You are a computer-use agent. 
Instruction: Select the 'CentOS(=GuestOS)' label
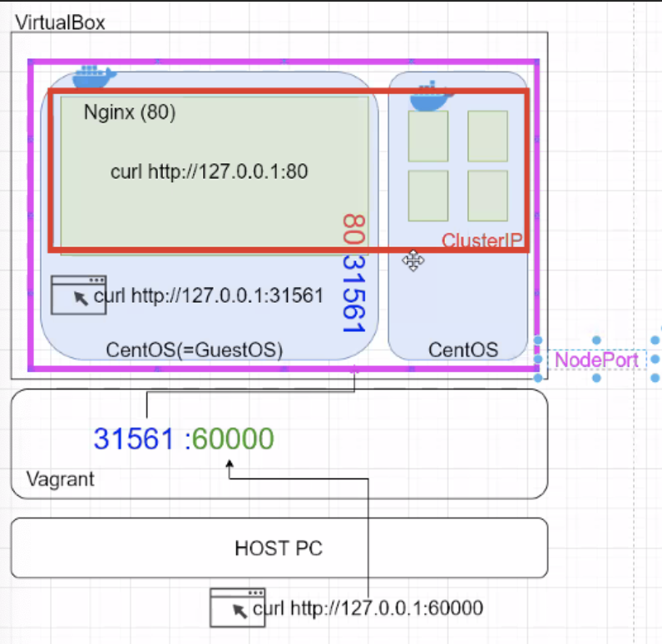click(195, 350)
